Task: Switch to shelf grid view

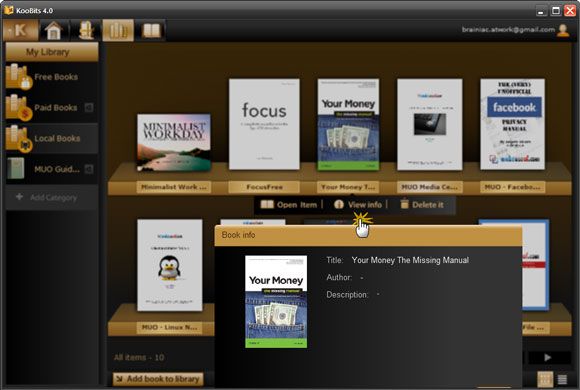Action: pyautogui.click(x=545, y=379)
